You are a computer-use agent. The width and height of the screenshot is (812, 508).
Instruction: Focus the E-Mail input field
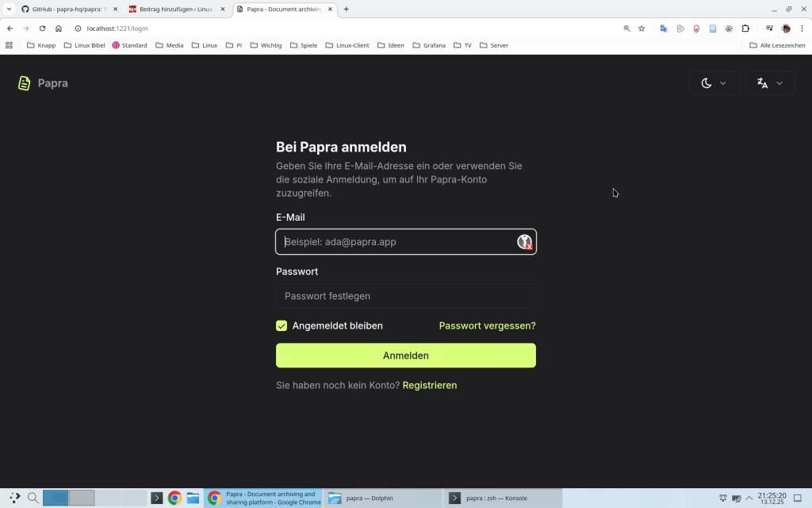[x=396, y=242]
